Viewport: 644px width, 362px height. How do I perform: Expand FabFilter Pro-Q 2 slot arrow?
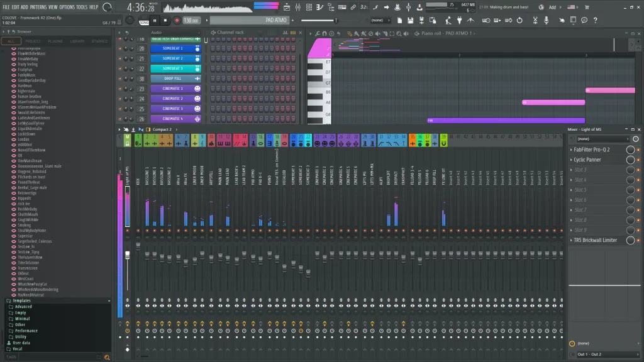(571, 150)
